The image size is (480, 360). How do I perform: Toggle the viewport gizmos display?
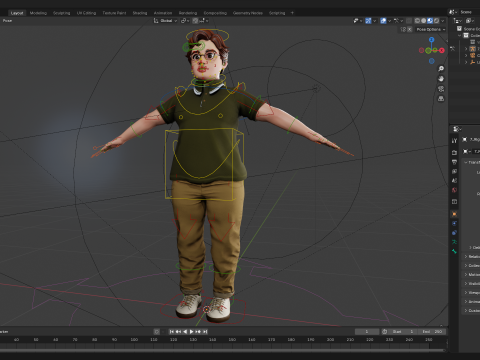pyautogui.click(x=368, y=21)
